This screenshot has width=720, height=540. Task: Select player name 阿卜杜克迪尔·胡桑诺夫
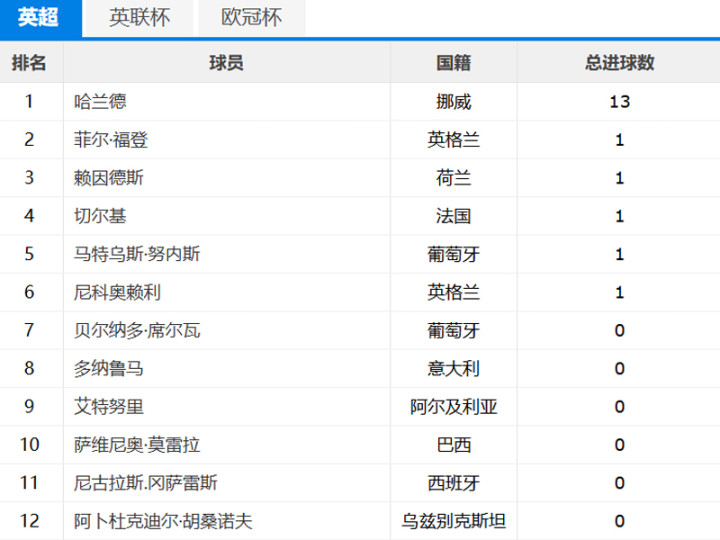click(163, 521)
